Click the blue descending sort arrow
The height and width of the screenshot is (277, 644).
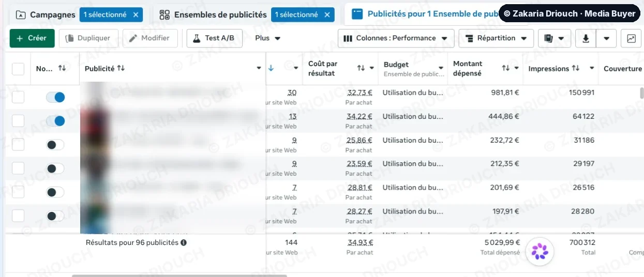tap(271, 68)
